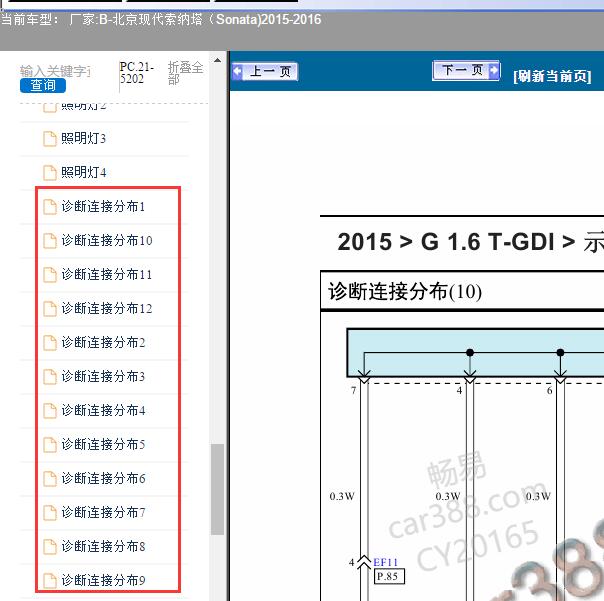Click the page icon beside 诊断连接分布8
The width and height of the screenshot is (604, 601).
(x=50, y=546)
